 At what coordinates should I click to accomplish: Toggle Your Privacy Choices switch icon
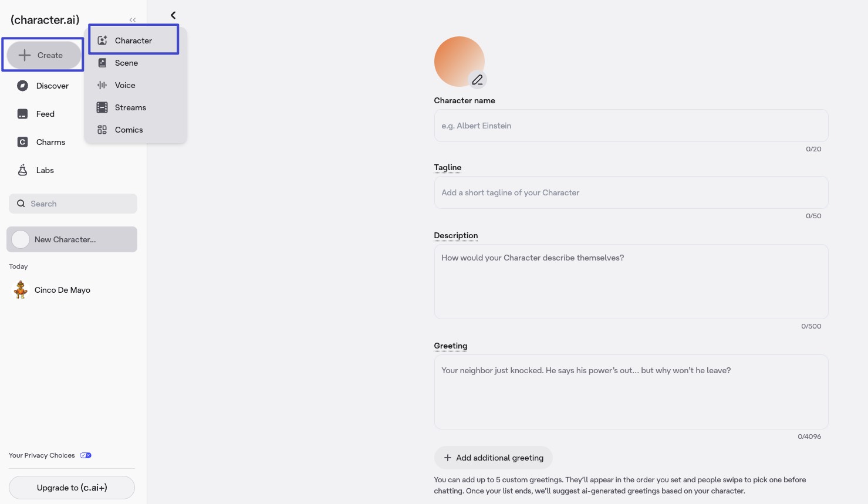(x=86, y=455)
